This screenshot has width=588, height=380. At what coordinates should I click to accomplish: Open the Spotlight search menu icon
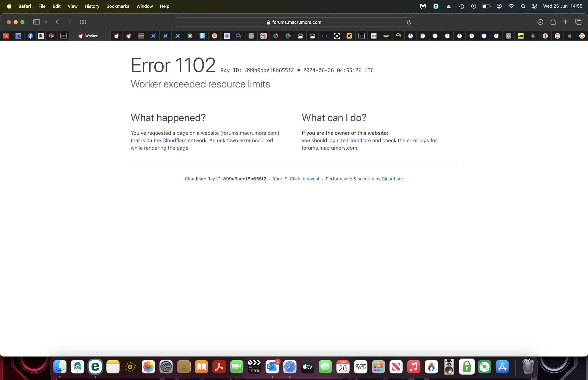[523, 6]
